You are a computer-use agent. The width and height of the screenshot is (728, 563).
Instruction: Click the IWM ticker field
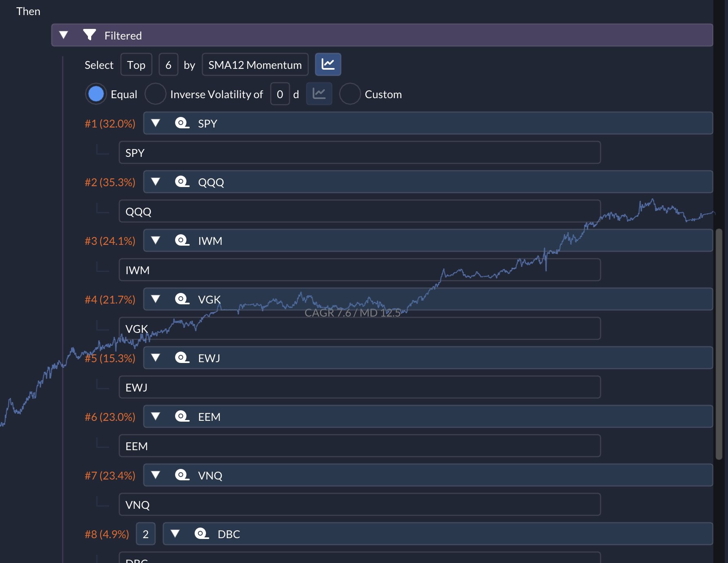point(360,270)
